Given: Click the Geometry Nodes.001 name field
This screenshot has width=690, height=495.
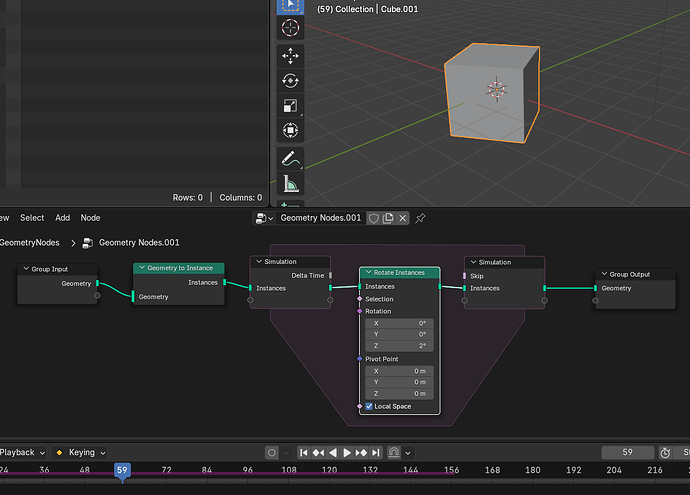Looking at the screenshot, I should coord(321,218).
